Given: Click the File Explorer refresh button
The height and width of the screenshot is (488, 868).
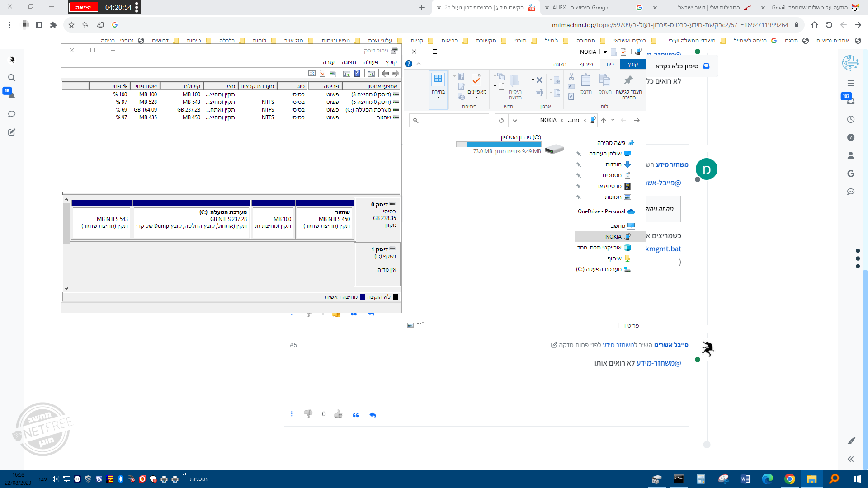Looking at the screenshot, I should [x=501, y=120].
